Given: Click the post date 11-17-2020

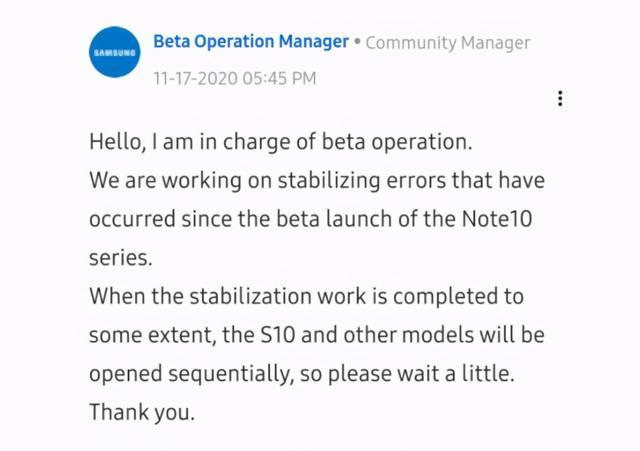Looking at the screenshot, I should (x=195, y=77).
